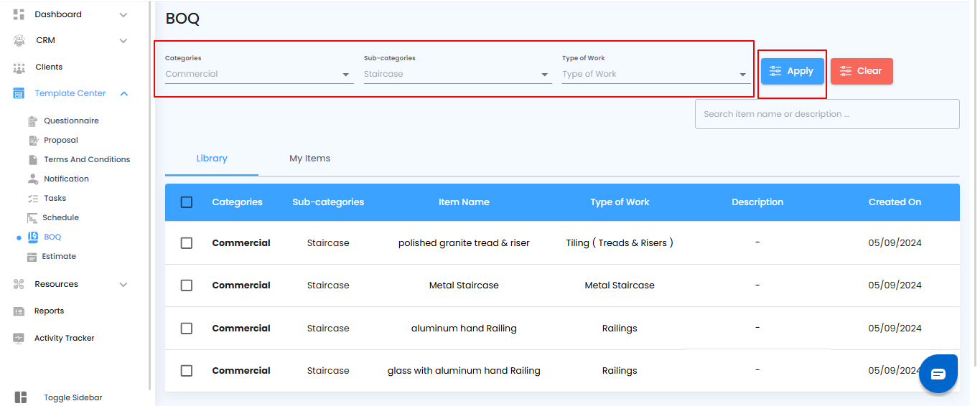
Task: Open the Categories dropdown
Action: coord(258,74)
